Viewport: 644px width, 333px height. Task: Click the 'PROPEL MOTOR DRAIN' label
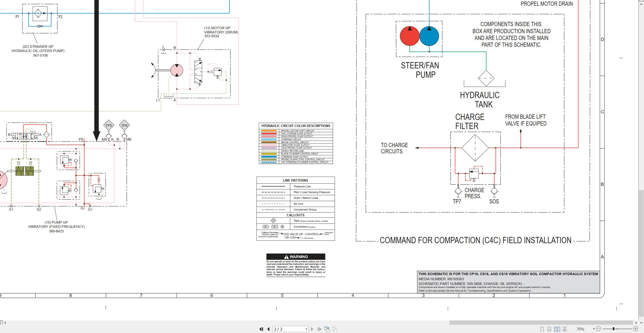[x=547, y=4]
